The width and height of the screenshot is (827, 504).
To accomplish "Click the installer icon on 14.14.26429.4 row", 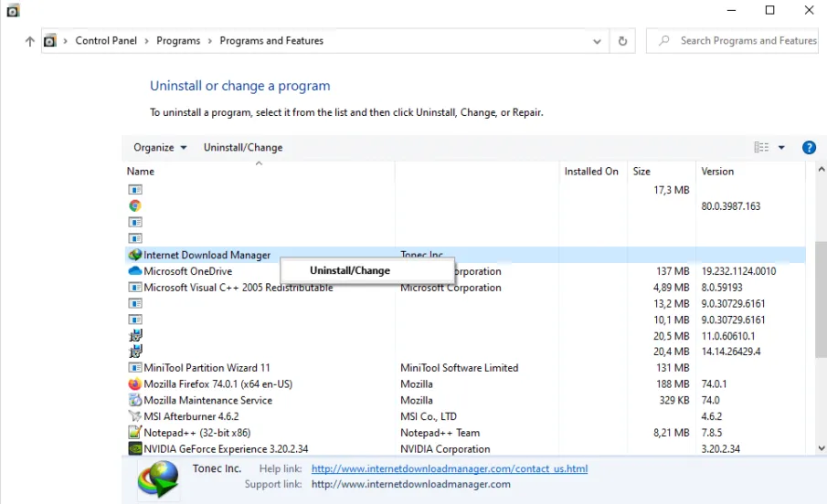I will [x=135, y=352].
